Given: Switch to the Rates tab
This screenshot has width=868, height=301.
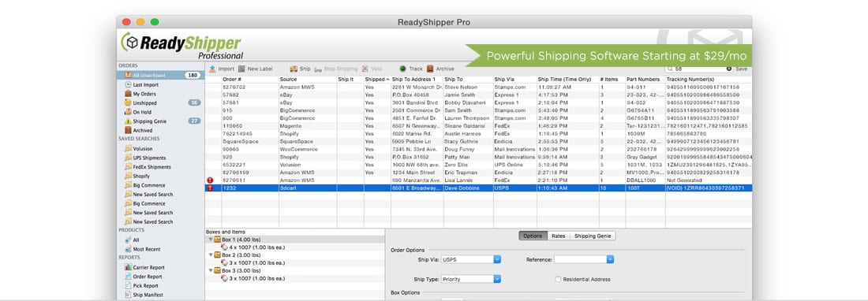Looking at the screenshot, I should coord(559,236).
